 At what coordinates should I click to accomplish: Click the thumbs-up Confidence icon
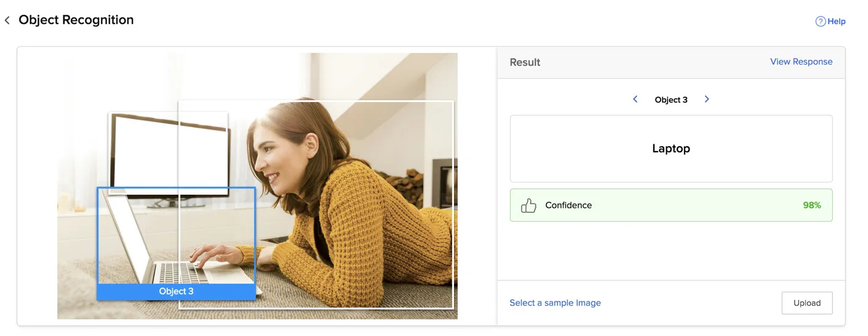pos(528,205)
